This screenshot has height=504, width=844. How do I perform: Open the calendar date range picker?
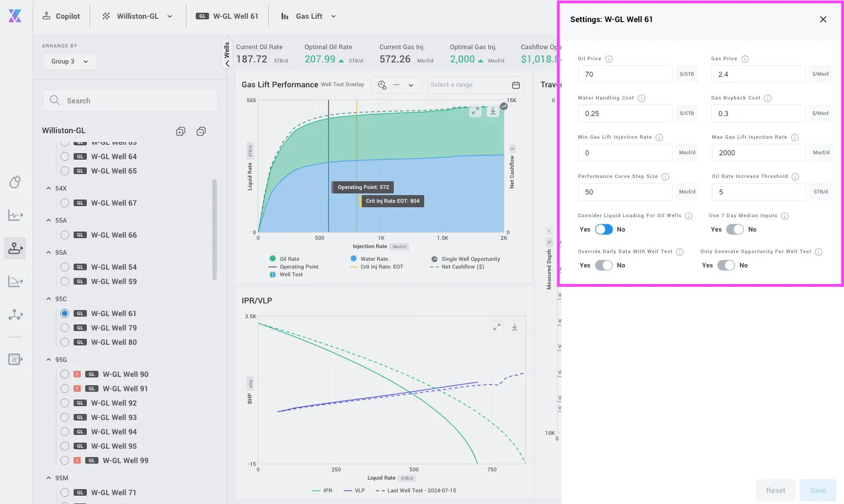click(516, 85)
